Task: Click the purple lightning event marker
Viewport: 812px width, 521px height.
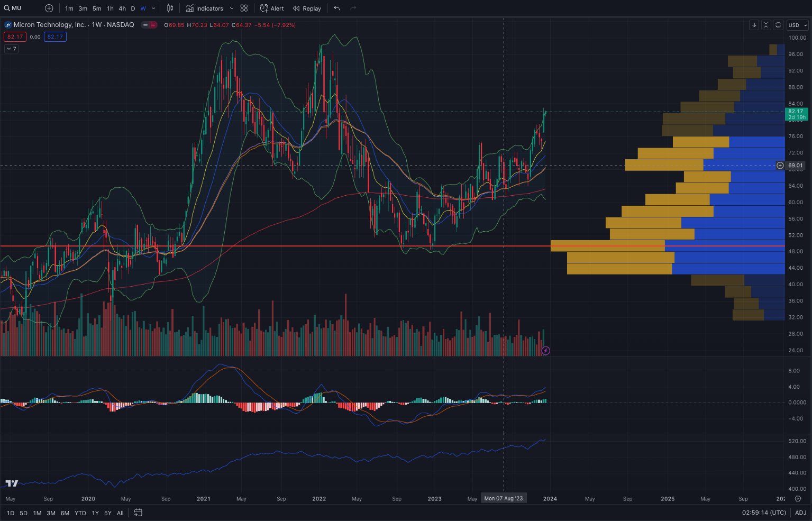Action: (x=546, y=350)
